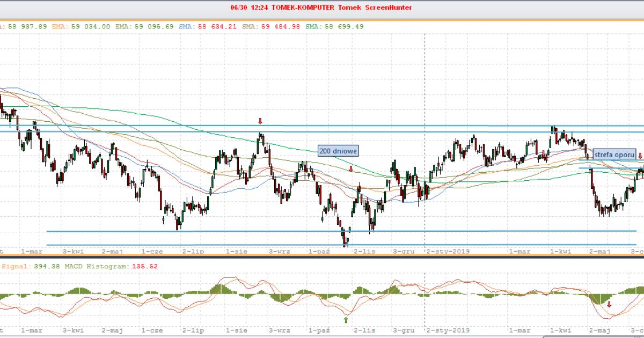Select the green up arrow in the MACD panel
This screenshot has width=644, height=338.
(346, 320)
